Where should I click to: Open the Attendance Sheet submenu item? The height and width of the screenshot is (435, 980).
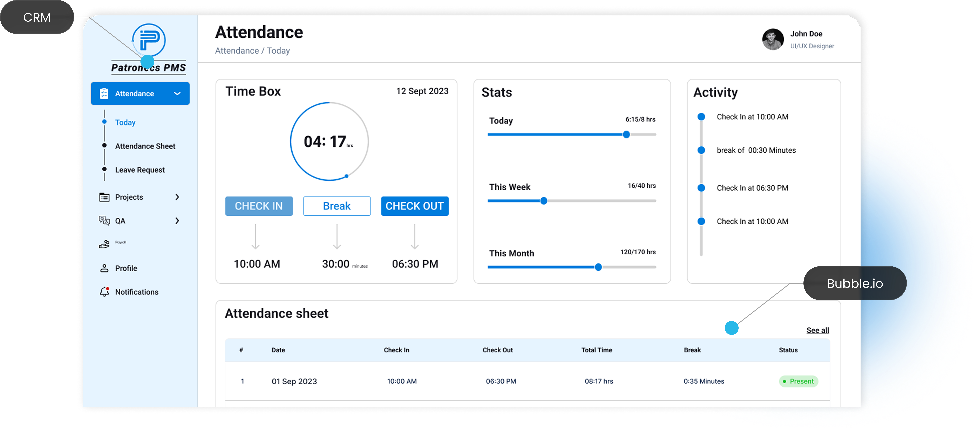click(145, 146)
